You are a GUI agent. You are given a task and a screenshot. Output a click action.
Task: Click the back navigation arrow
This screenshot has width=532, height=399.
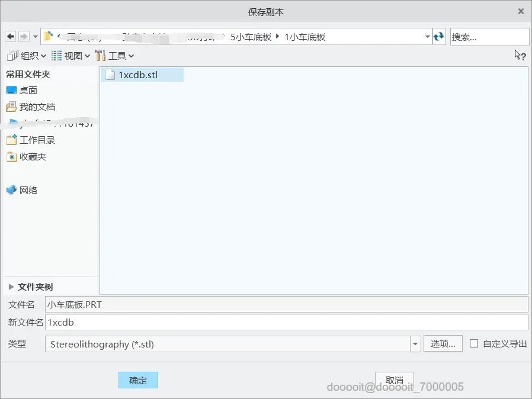tap(10, 36)
